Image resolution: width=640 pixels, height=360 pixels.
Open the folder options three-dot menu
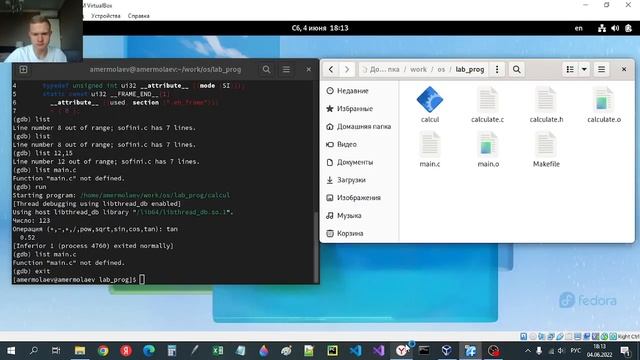pyautogui.click(x=497, y=69)
